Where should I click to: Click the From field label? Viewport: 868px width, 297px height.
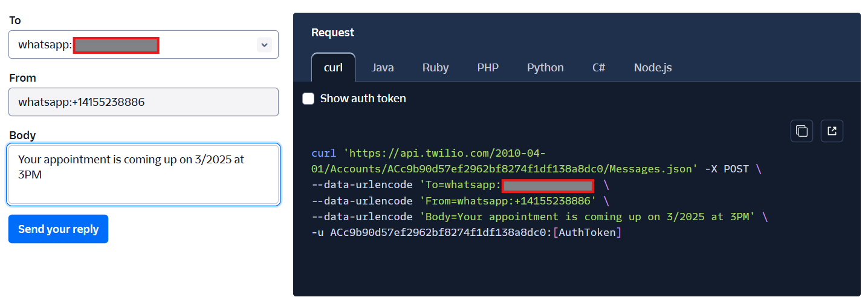point(22,78)
